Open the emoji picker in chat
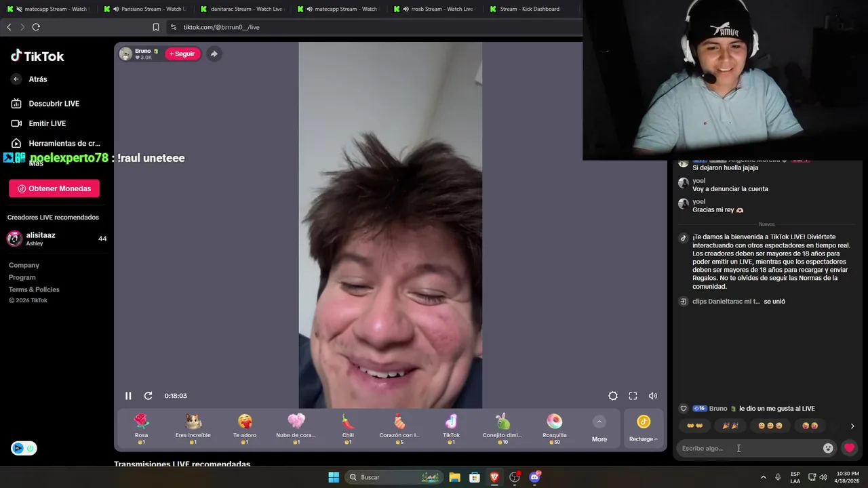Screen dimensions: 868x488 (828, 448)
